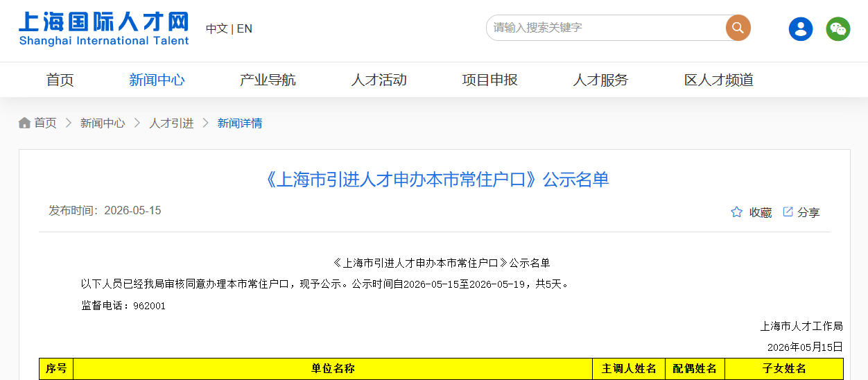Viewport: 868px width, 380px height.
Task: Go to 新闻中心 in breadcrumb
Action: pyautogui.click(x=103, y=123)
